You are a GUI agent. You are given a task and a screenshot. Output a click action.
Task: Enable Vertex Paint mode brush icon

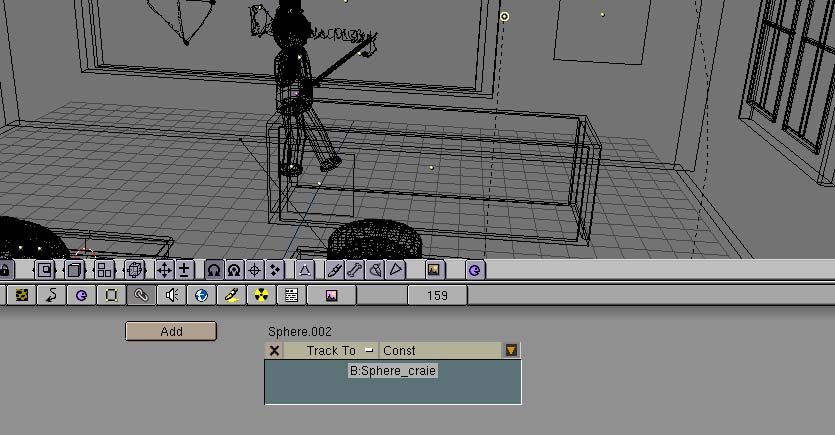tap(335, 270)
